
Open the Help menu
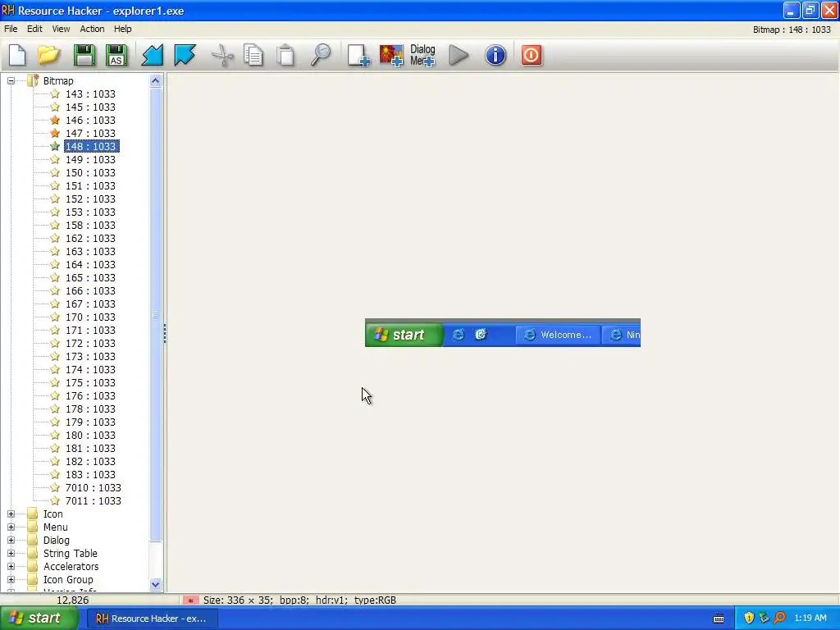pos(123,29)
